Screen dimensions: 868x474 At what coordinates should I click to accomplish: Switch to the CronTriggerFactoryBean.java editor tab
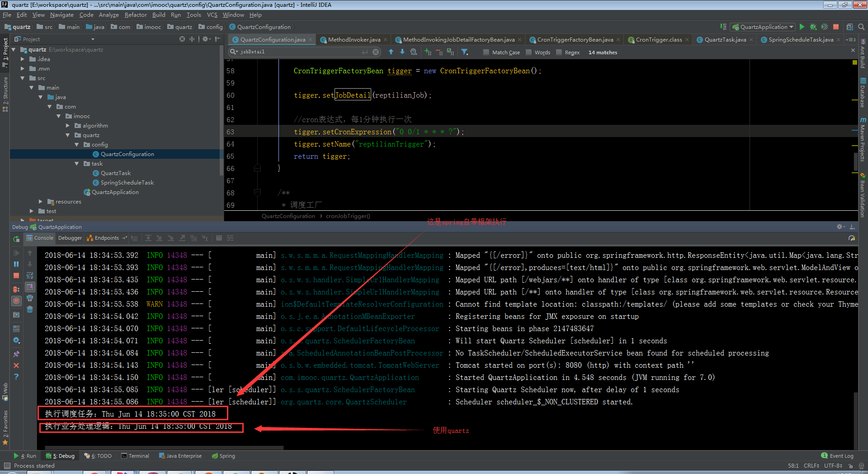[575, 40]
